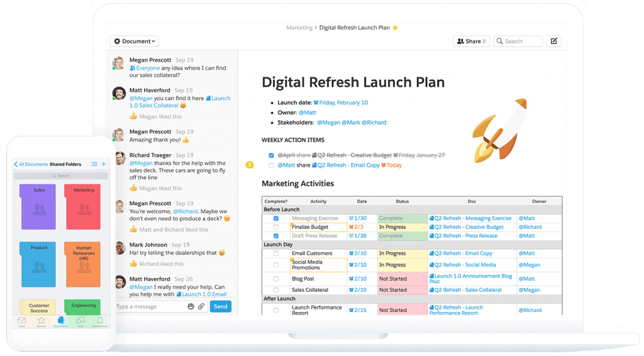This screenshot has height=356, width=644.
Task: Click the thumbs up beside Matt and Richard liked this
Action: point(133,230)
